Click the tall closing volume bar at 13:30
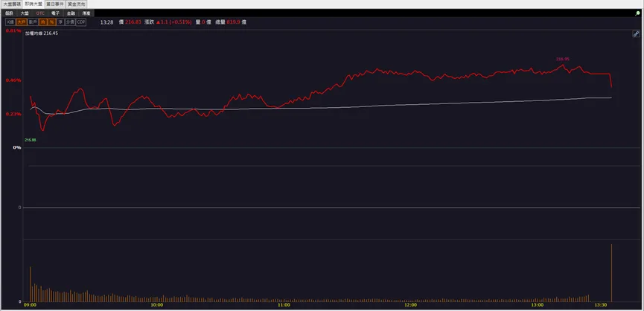 click(x=611, y=273)
